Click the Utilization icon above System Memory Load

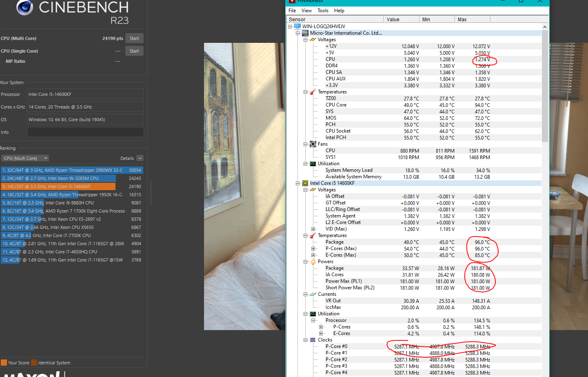(313, 164)
